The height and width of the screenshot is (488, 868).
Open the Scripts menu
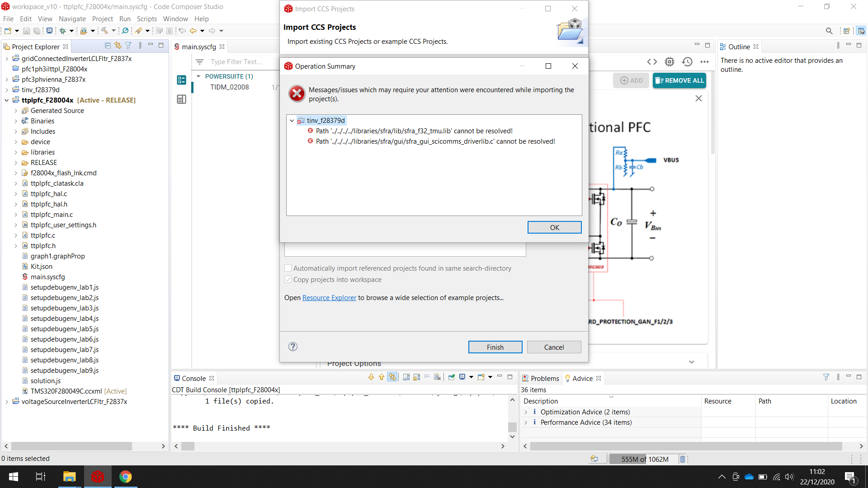click(146, 19)
